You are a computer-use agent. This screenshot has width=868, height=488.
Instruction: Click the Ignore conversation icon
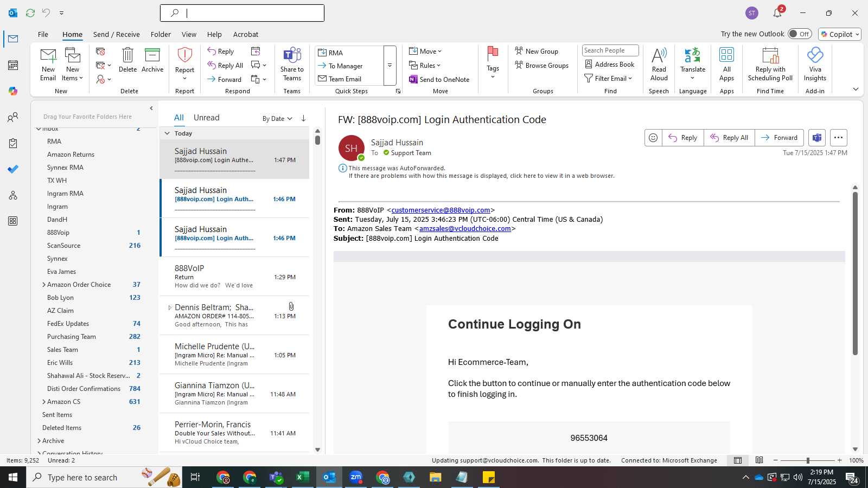(100, 52)
